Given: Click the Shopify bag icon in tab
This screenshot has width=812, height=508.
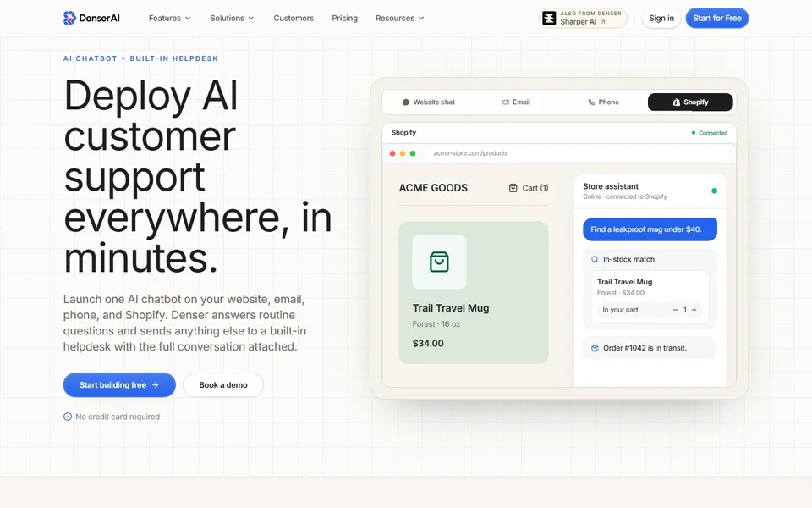Looking at the screenshot, I should click(677, 102).
